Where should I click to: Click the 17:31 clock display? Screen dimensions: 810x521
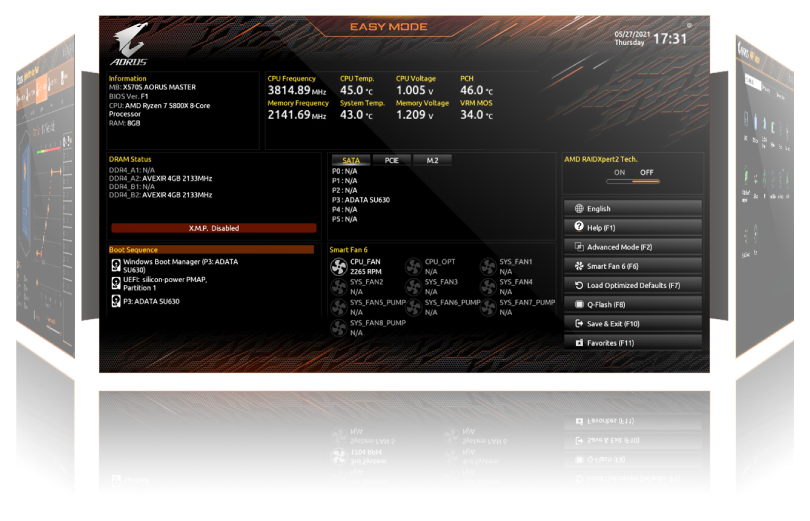coord(670,39)
